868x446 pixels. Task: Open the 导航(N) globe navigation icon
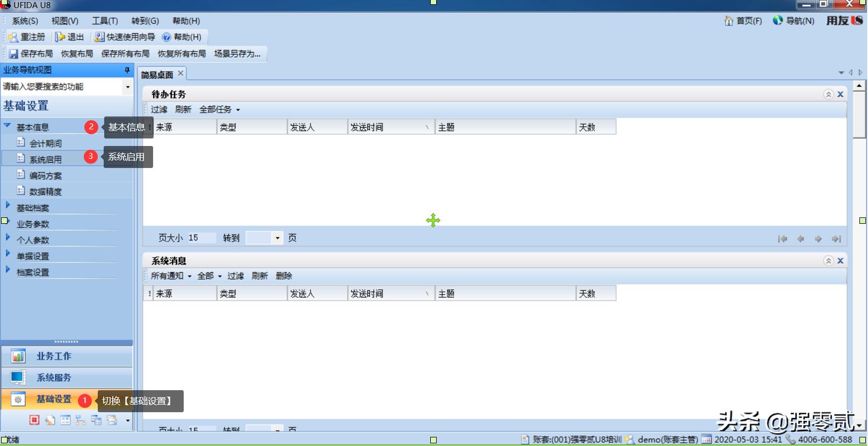coord(778,20)
